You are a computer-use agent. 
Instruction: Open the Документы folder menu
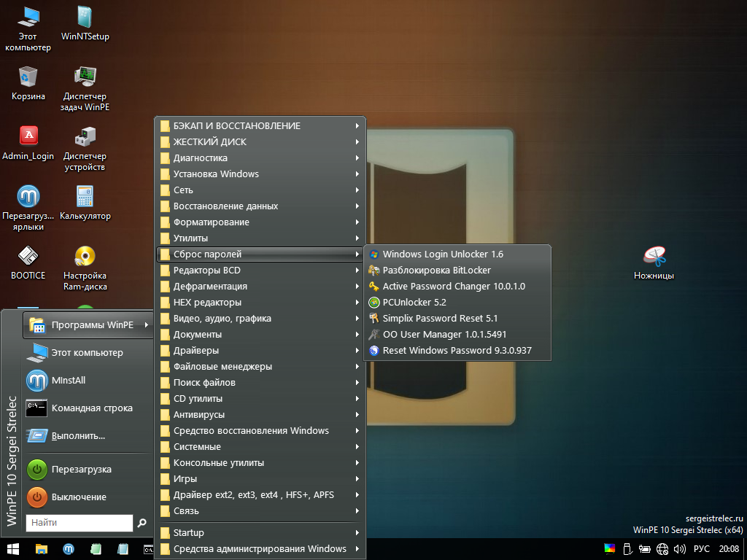click(x=260, y=334)
